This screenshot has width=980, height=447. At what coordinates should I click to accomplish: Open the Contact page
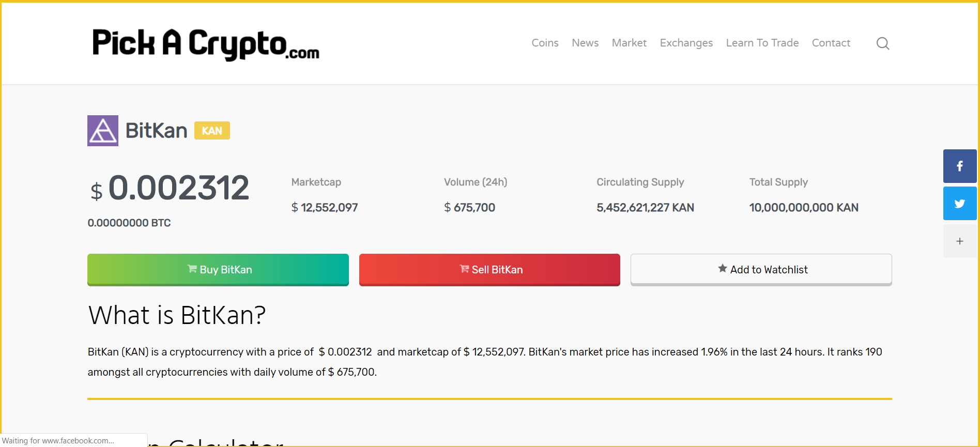click(x=831, y=43)
